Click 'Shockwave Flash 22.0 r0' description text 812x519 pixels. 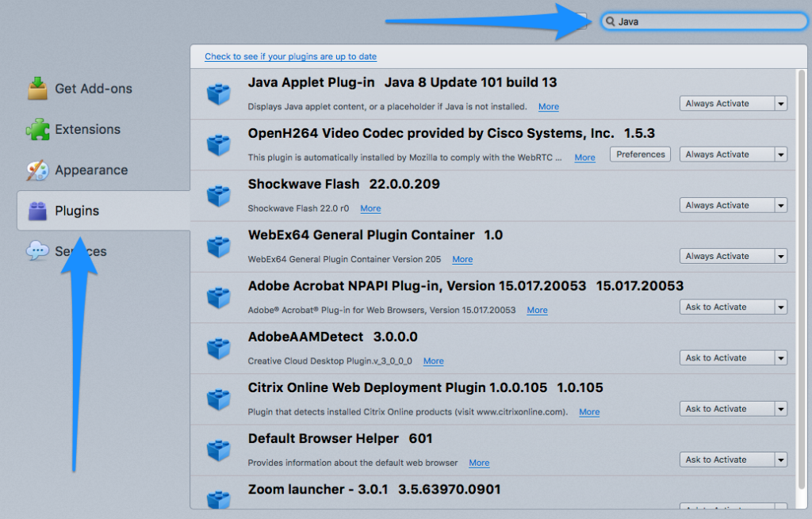coord(298,208)
